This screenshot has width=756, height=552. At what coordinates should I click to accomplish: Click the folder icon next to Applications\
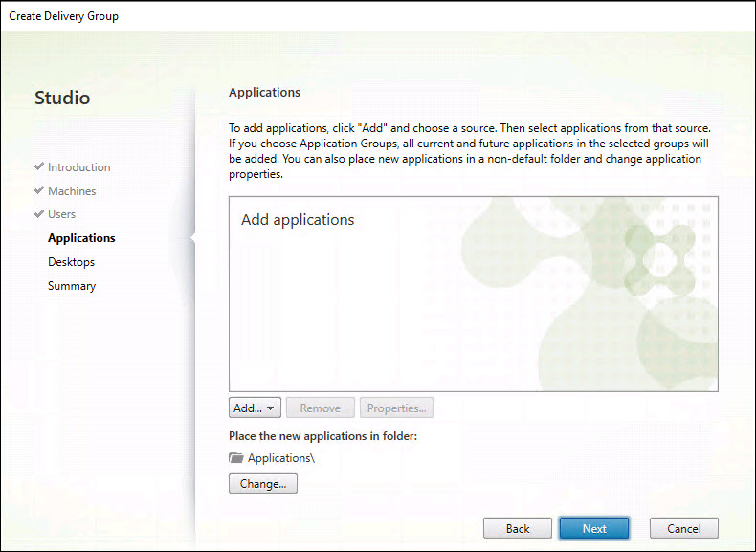coord(236,458)
